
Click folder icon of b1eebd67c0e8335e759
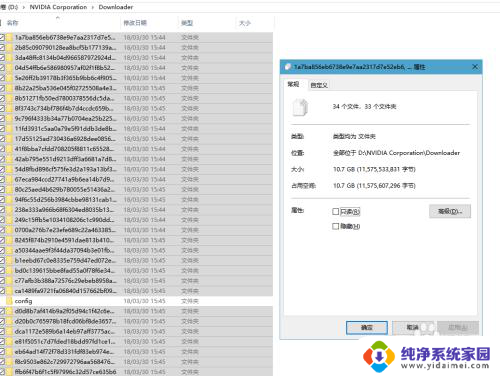(x=9, y=260)
